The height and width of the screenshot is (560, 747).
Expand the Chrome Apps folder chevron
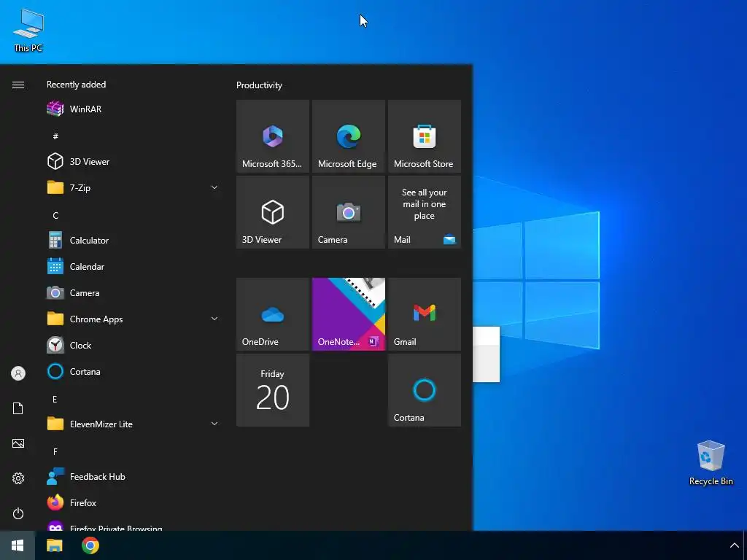pos(214,319)
